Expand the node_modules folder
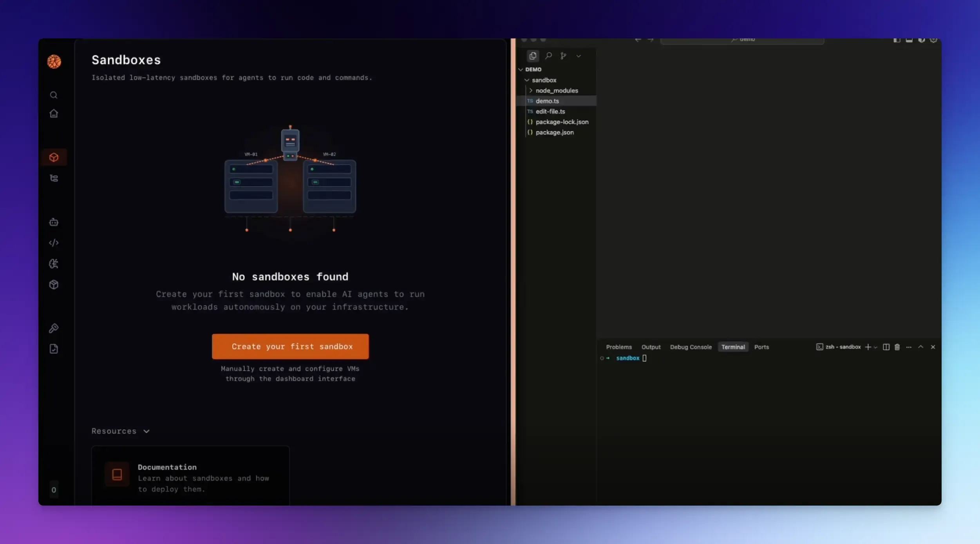Viewport: 980px width, 544px height. (556, 91)
